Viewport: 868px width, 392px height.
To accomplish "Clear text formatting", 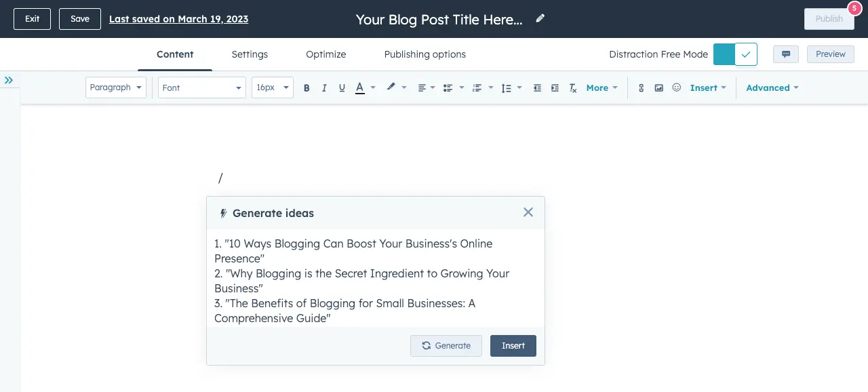I will [x=572, y=87].
